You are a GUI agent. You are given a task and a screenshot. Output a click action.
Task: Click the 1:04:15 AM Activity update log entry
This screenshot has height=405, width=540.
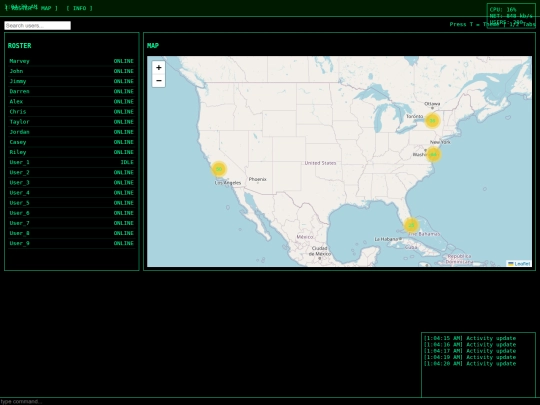[470, 338]
